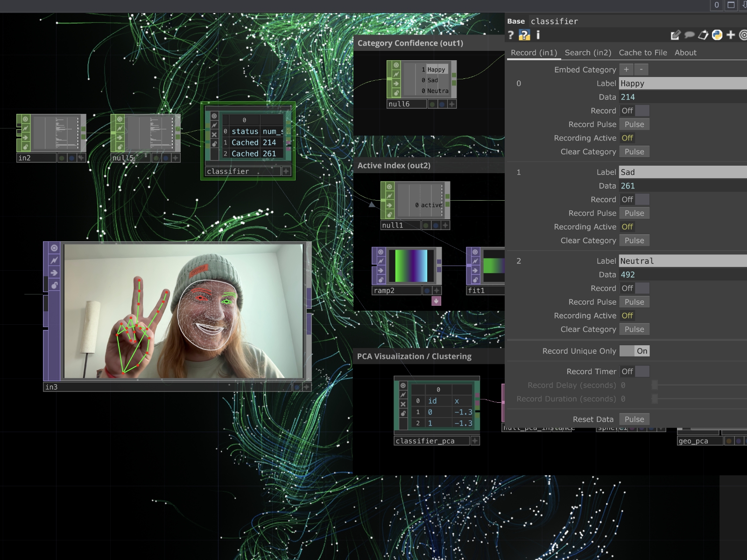The width and height of the screenshot is (747, 560).
Task: Click the Neutral label input field
Action: pos(682,261)
